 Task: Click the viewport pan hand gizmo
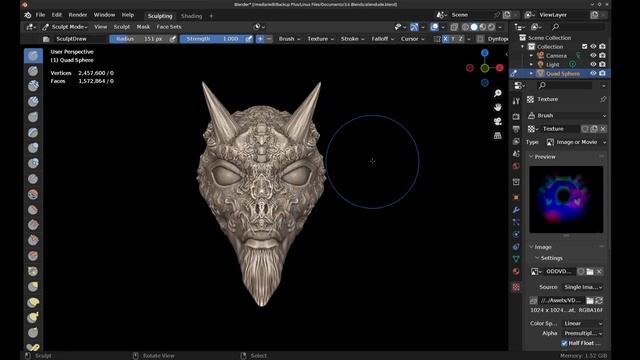pos(498,107)
